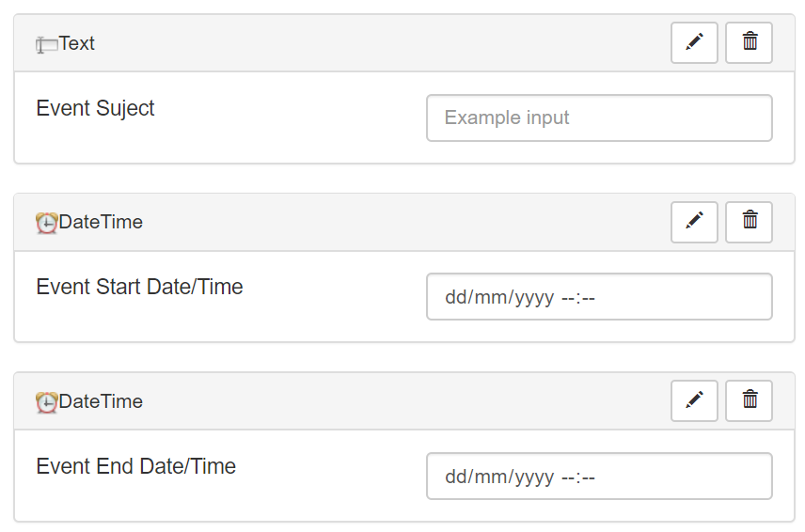Select the dd segment in Event End input
Image resolution: width=805 pixels, height=532 pixels.
tap(456, 477)
